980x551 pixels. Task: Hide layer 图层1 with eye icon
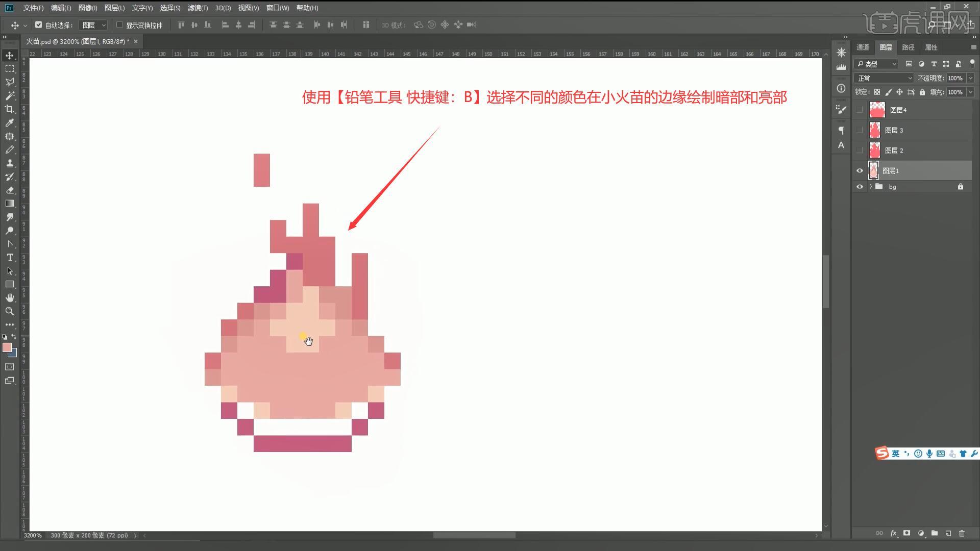coord(860,171)
